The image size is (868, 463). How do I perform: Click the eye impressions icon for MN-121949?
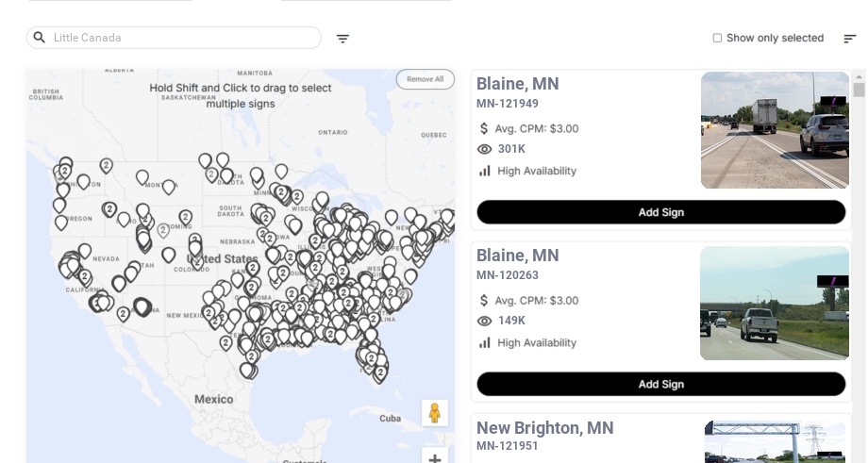pos(485,149)
